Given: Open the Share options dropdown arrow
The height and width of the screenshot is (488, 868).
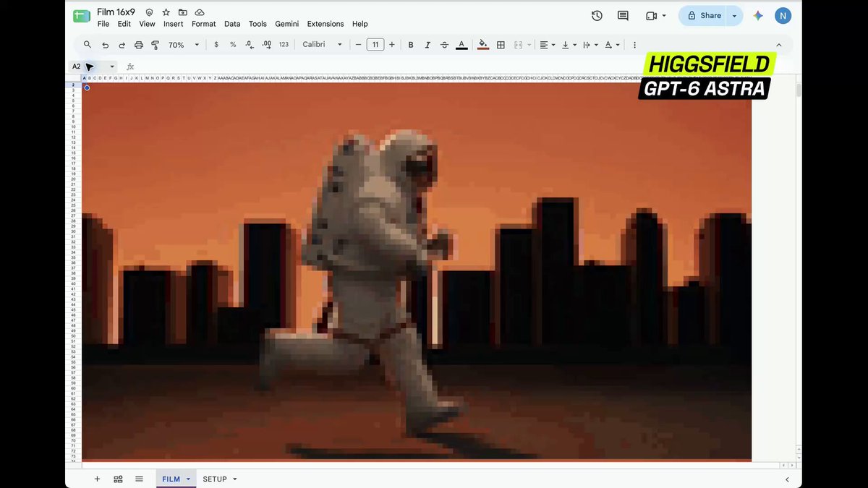Looking at the screenshot, I should (735, 15).
